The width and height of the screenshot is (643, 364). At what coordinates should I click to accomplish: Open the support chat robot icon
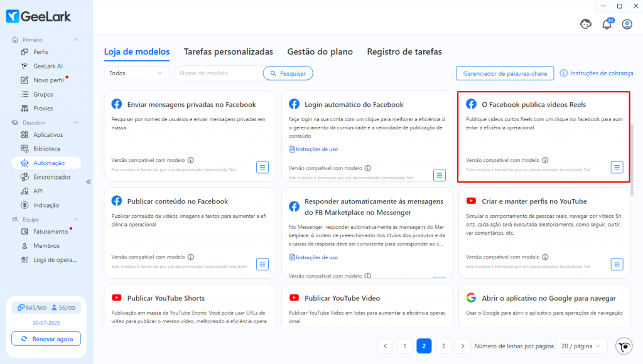tap(586, 24)
